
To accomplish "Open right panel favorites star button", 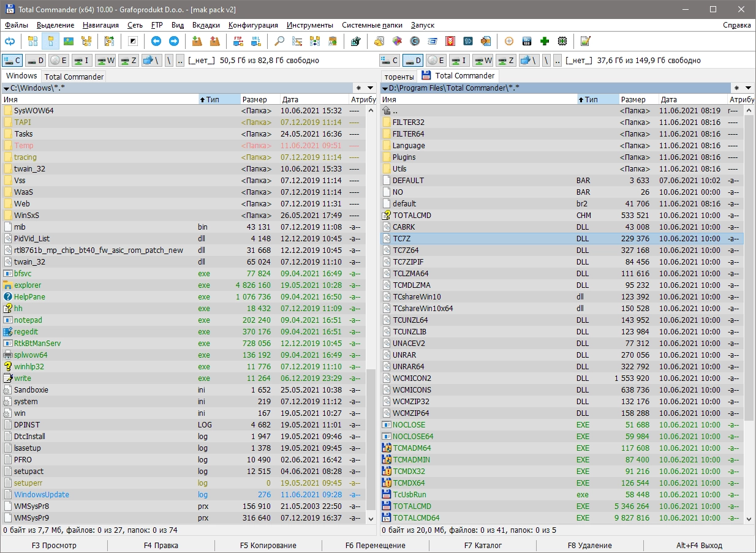I will [736, 88].
